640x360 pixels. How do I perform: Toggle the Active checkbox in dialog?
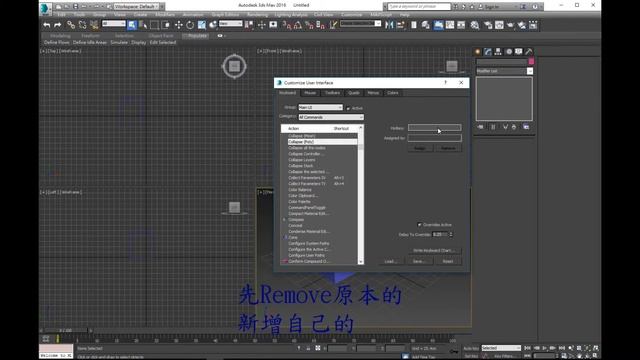[348, 108]
